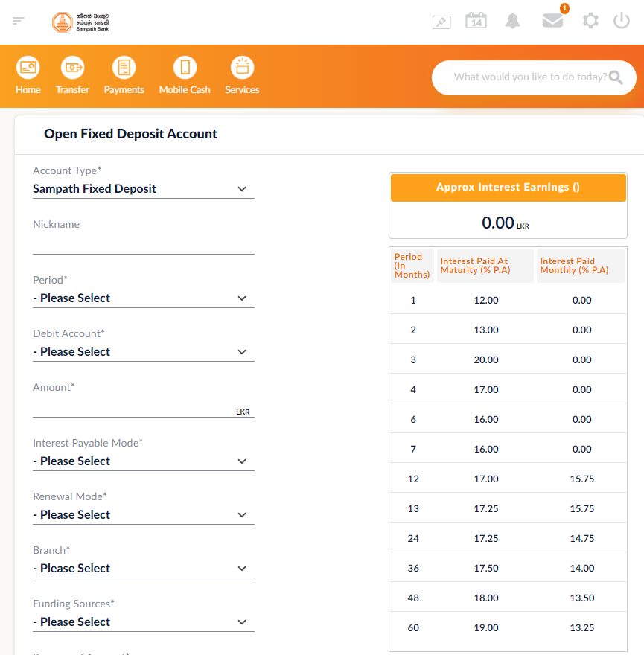Click period value 6 in the table

coord(413,419)
